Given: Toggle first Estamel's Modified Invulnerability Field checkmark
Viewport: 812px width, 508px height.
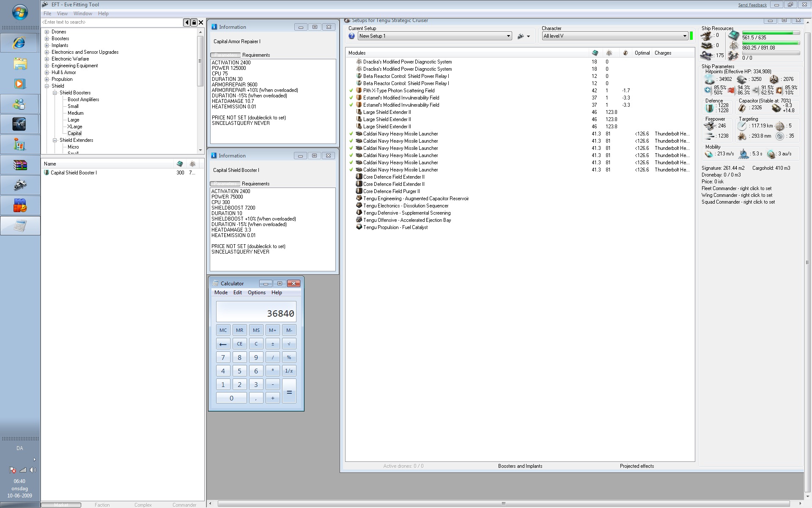Looking at the screenshot, I should pyautogui.click(x=351, y=98).
